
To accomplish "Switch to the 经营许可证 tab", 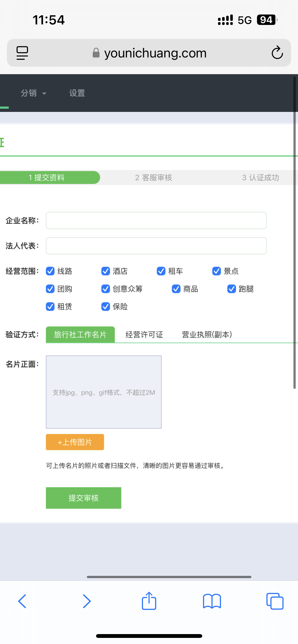I will click(144, 335).
